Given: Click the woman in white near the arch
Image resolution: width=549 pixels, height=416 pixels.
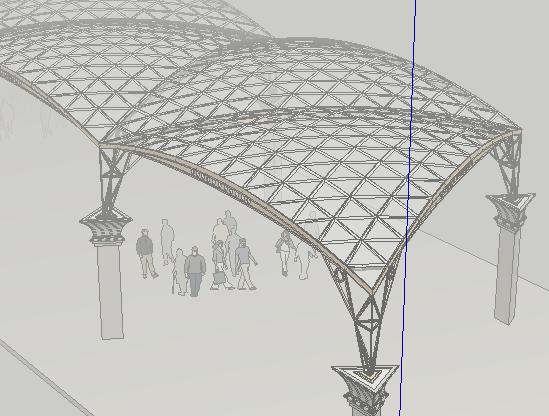Looking at the screenshot, I should tap(285, 253).
